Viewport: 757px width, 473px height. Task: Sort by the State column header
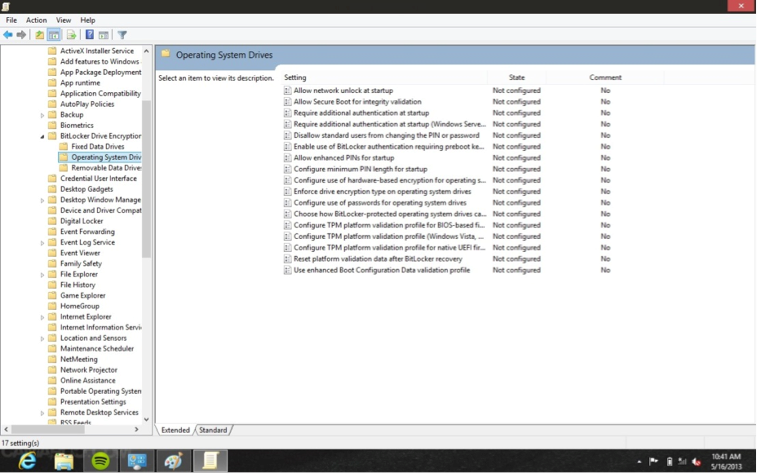pyautogui.click(x=517, y=77)
